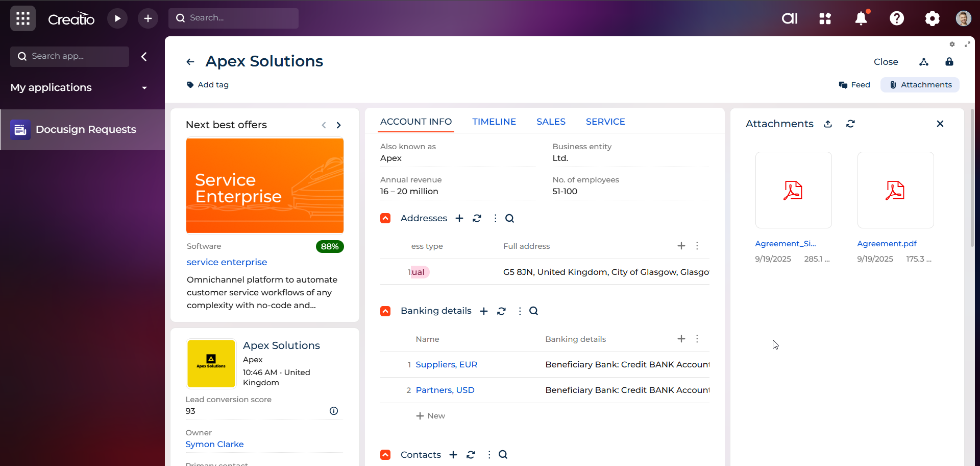Collapse the left sidebar panel
This screenshot has height=466, width=980.
[x=144, y=57]
